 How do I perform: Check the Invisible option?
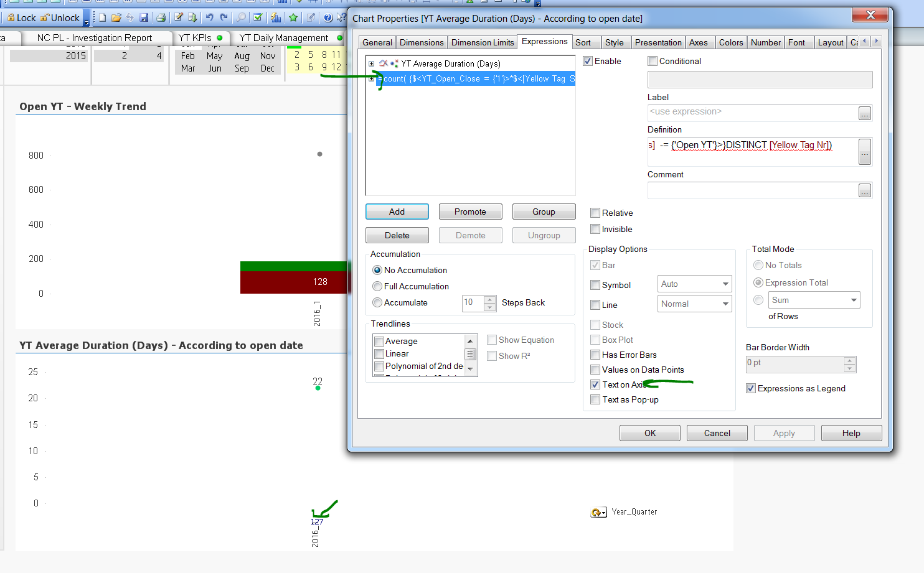(x=595, y=229)
